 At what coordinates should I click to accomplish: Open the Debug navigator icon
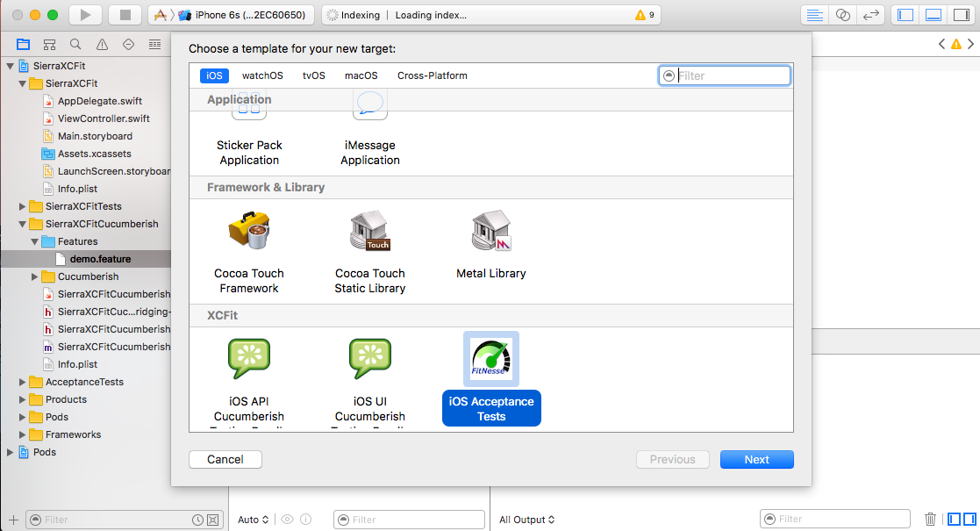154,44
